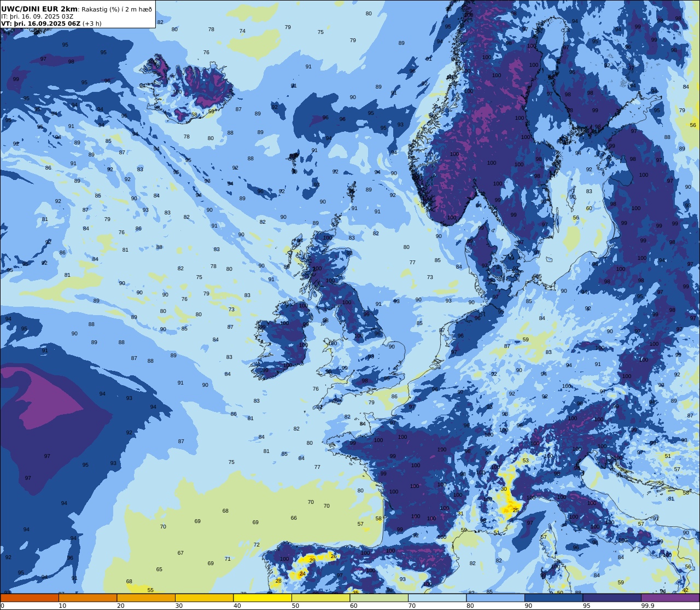The height and width of the screenshot is (610, 700).
Task: Select the 30–40% amber legend segment
Action: [204, 598]
